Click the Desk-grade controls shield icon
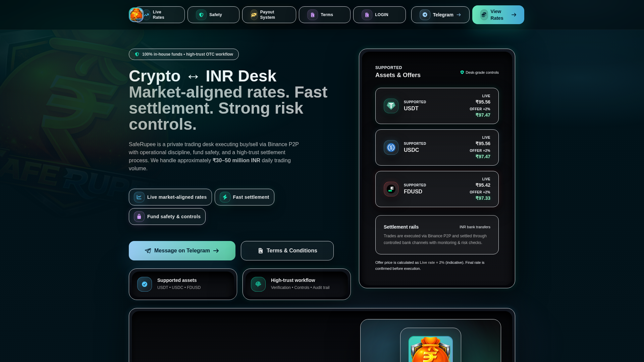Image resolution: width=644 pixels, height=362 pixels. 462,72
